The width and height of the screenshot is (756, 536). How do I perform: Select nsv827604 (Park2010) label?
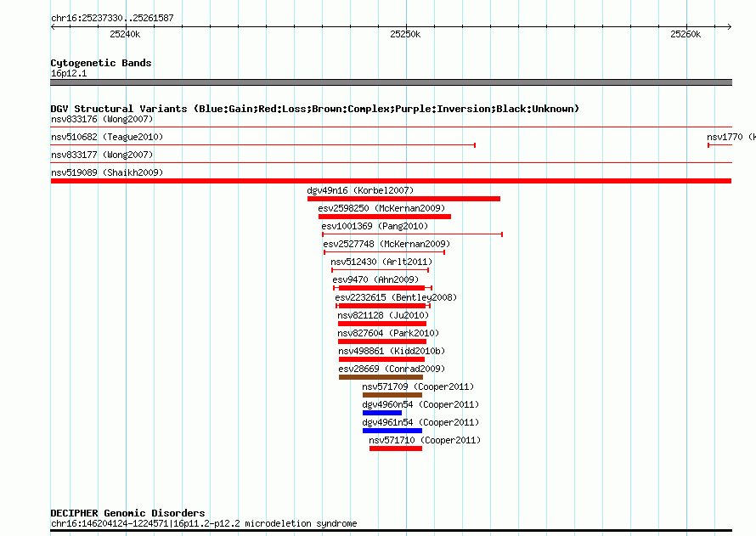click(388, 333)
